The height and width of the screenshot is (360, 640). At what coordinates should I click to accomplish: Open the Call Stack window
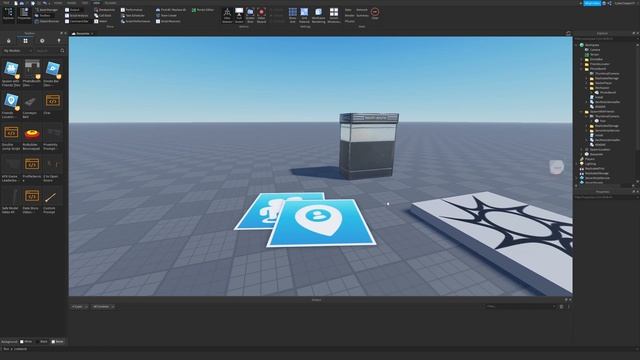coord(103,16)
